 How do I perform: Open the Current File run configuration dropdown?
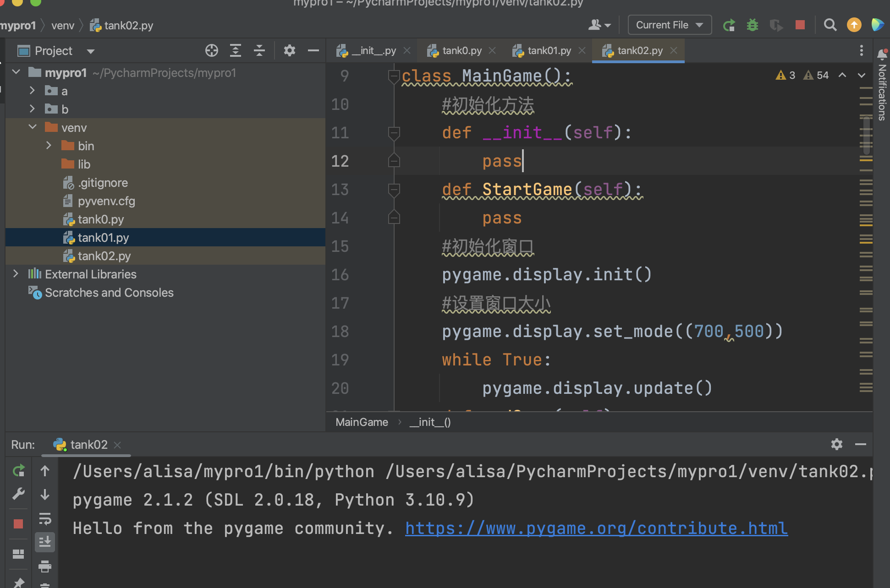[x=669, y=25]
